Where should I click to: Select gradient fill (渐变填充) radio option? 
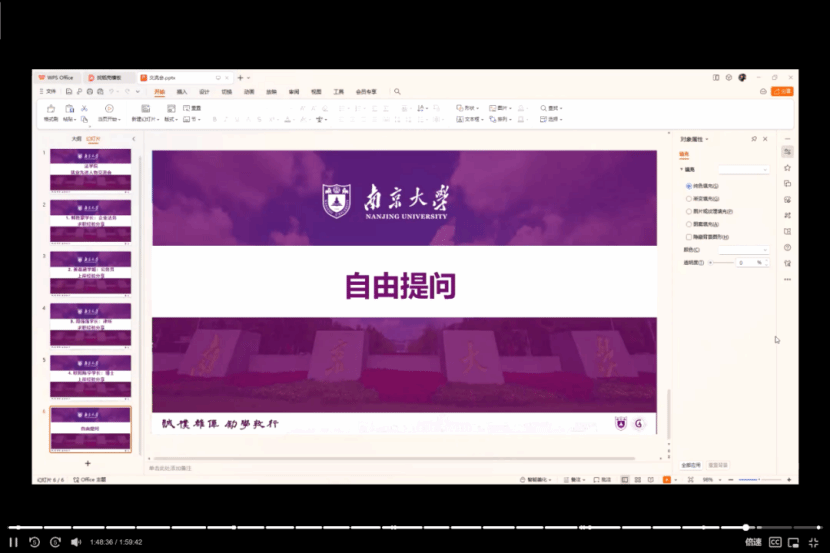[x=688, y=199]
